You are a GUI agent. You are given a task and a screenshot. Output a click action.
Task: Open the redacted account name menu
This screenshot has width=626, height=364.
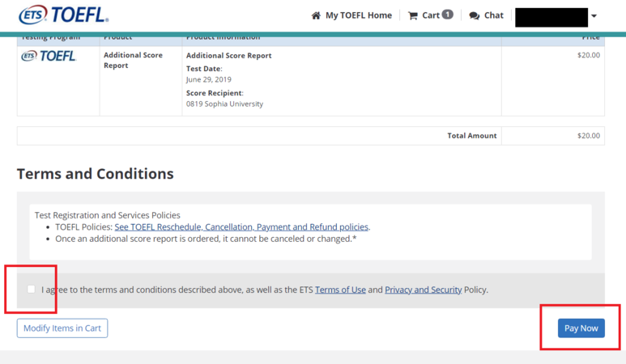click(551, 17)
